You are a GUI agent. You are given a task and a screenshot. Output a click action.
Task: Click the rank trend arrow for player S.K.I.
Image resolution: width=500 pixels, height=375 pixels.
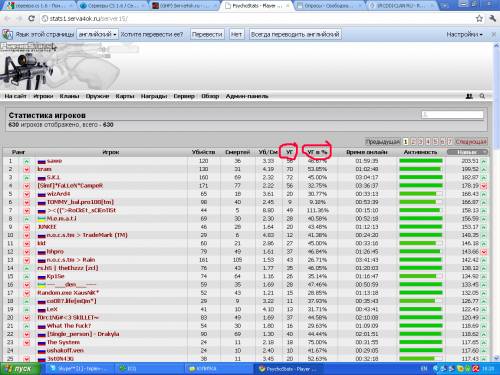[x=27, y=177]
